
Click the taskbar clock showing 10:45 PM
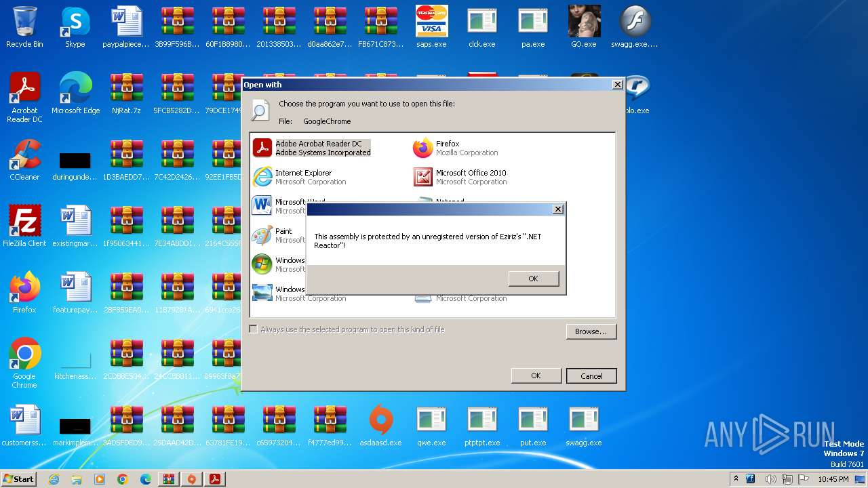coord(833,479)
